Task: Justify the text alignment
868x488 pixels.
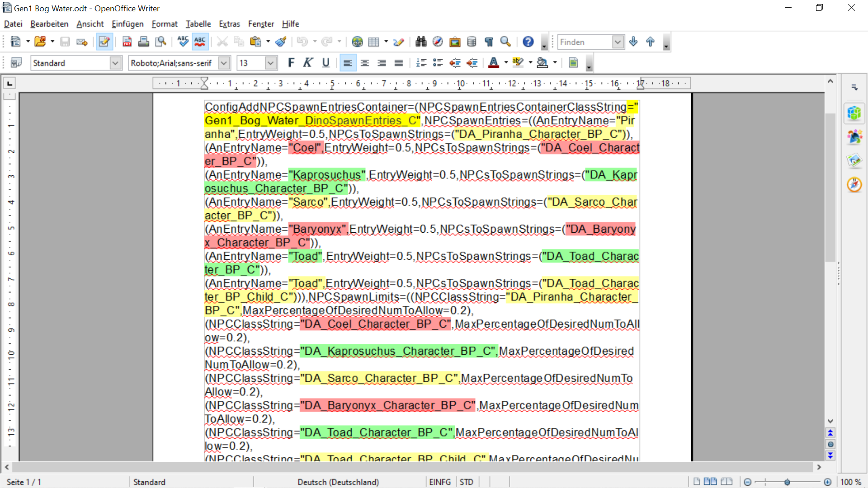Action: (398, 63)
